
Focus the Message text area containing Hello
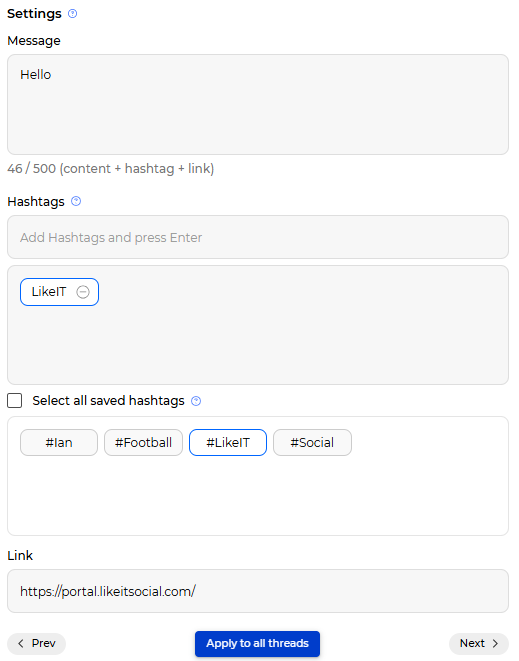258,105
